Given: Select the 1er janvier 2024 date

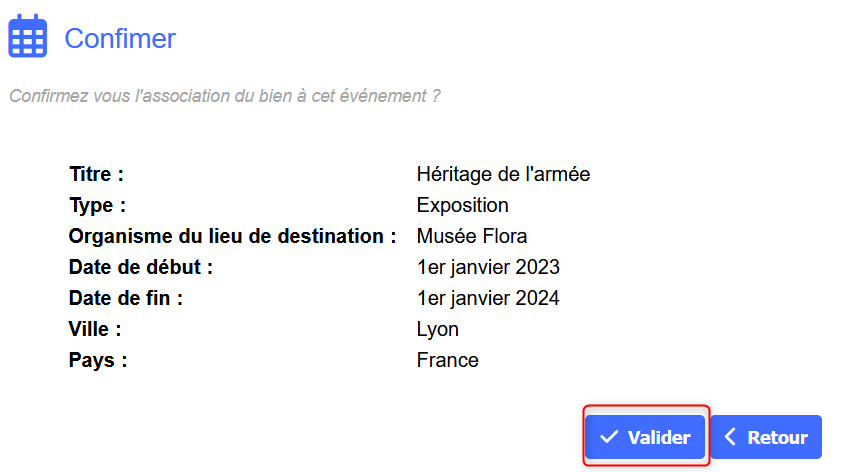Looking at the screenshot, I should 488,298.
